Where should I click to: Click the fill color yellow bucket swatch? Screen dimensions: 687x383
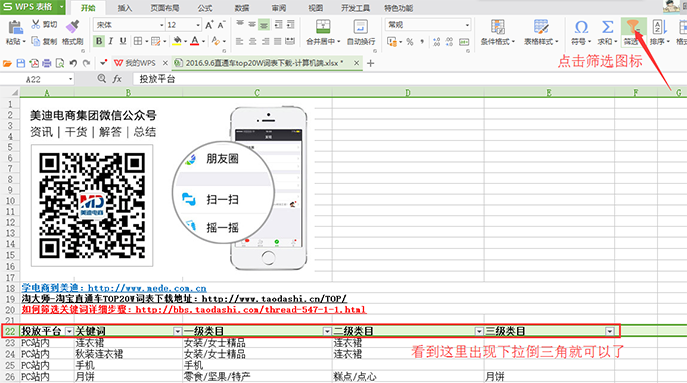click(x=177, y=41)
